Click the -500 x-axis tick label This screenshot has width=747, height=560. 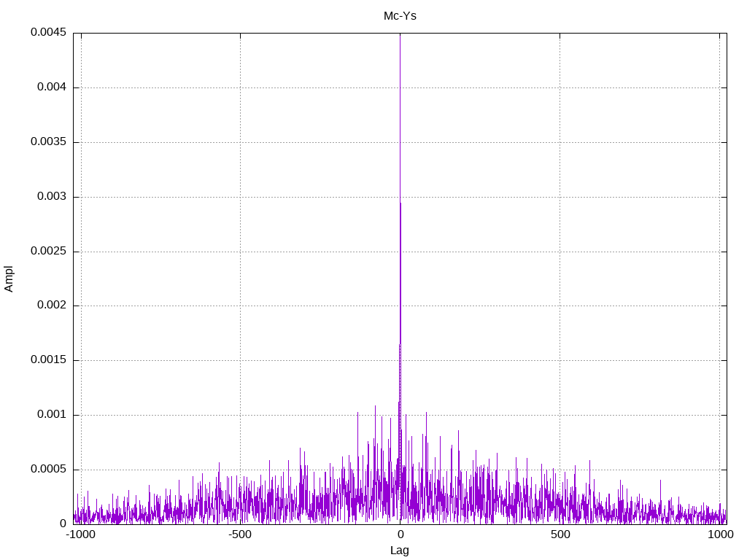[240, 534]
